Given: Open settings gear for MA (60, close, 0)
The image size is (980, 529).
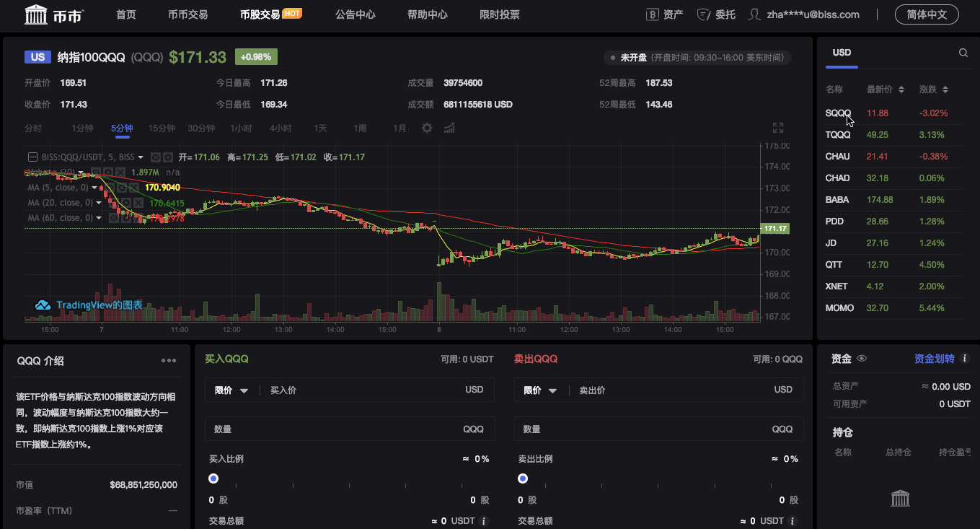Looking at the screenshot, I should coord(126,218).
